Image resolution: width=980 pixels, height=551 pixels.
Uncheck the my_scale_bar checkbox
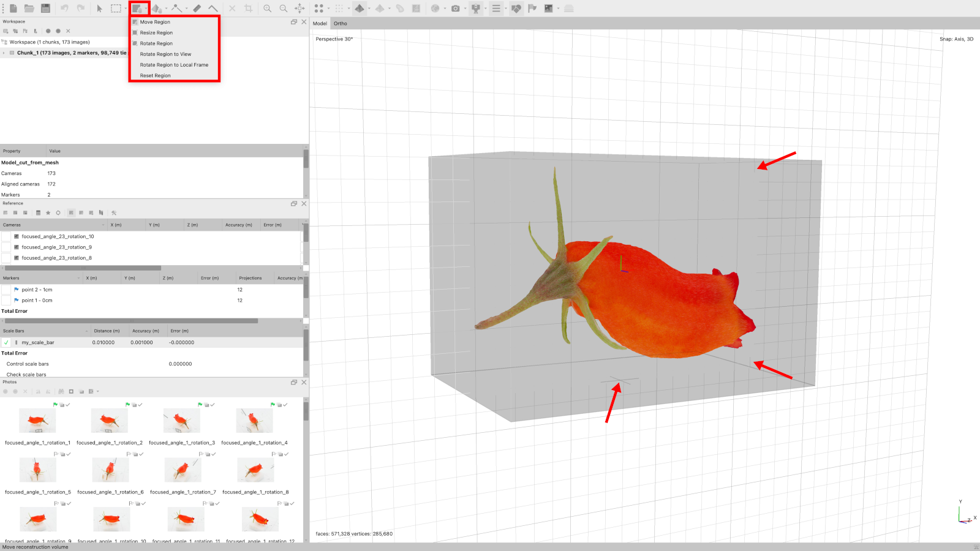click(x=6, y=342)
